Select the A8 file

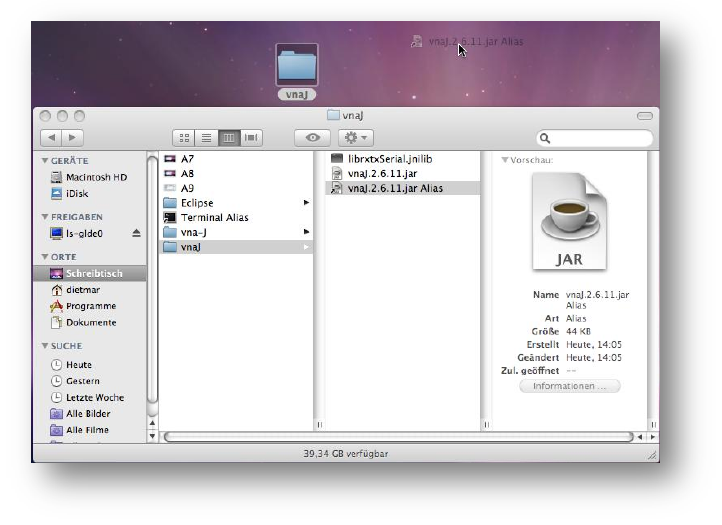pyautogui.click(x=236, y=174)
